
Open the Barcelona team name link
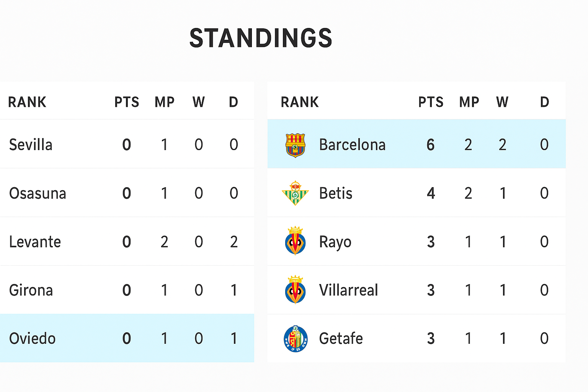(x=352, y=145)
